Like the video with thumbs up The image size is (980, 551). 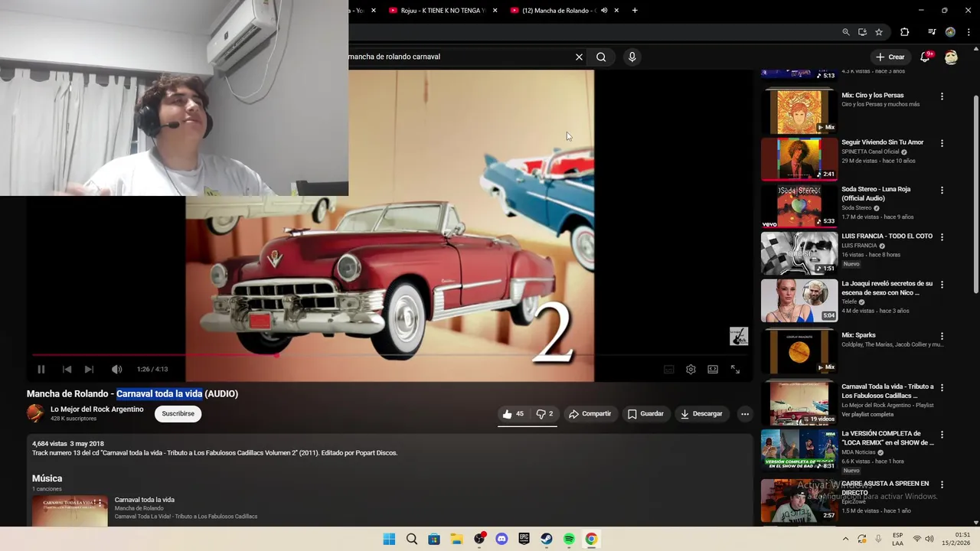pyautogui.click(x=513, y=414)
